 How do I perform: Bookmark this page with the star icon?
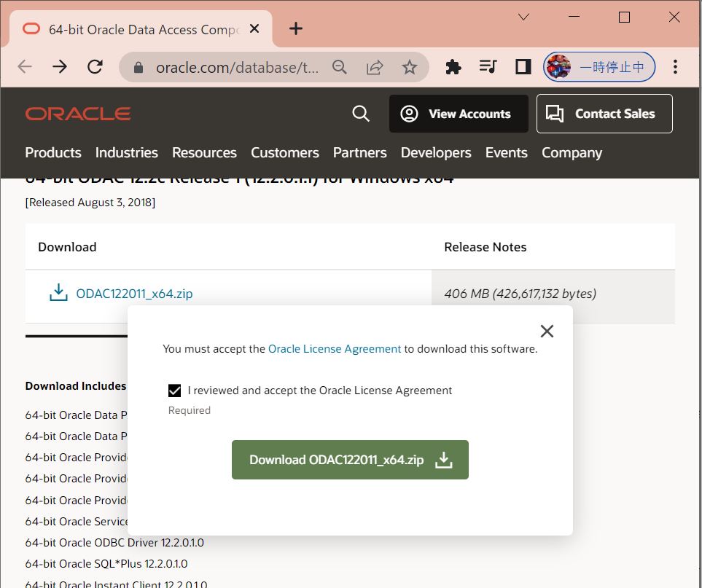410,67
